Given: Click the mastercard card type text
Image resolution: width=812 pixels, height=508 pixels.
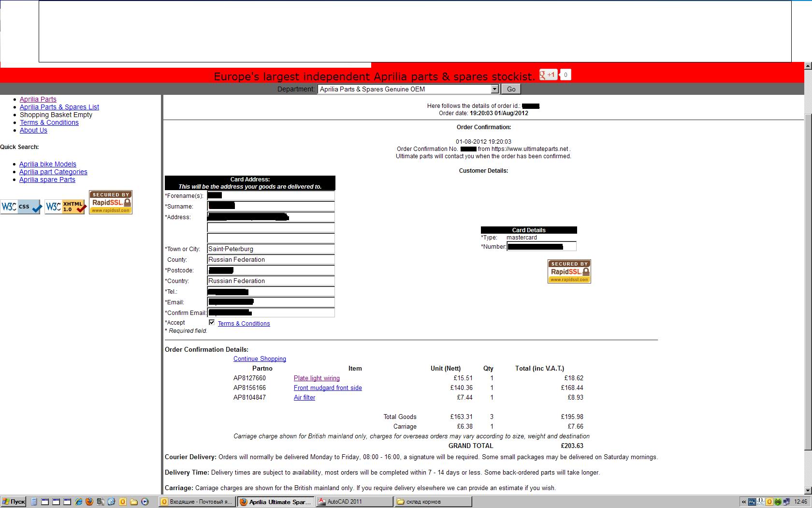Looking at the screenshot, I should [522, 238].
